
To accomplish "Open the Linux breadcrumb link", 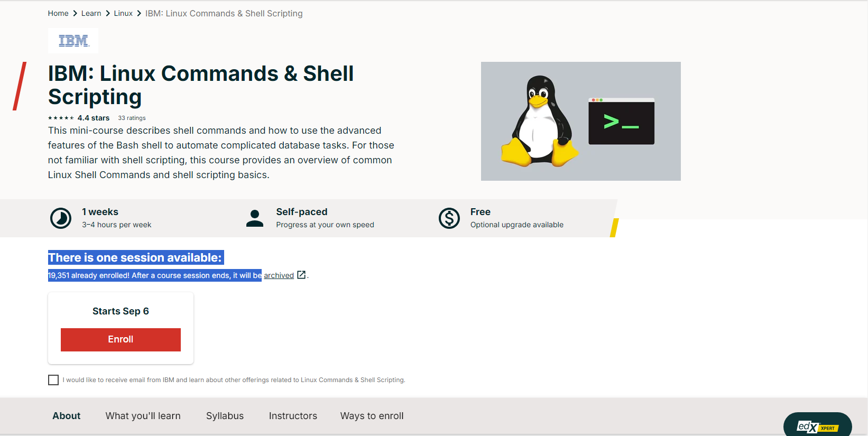I will [123, 13].
